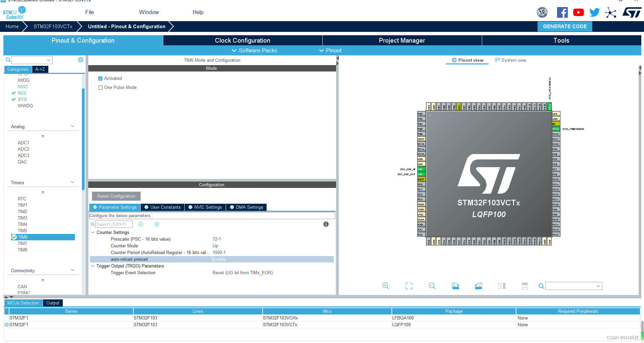
Task: Open the Twitter icon link
Action: coord(594,12)
